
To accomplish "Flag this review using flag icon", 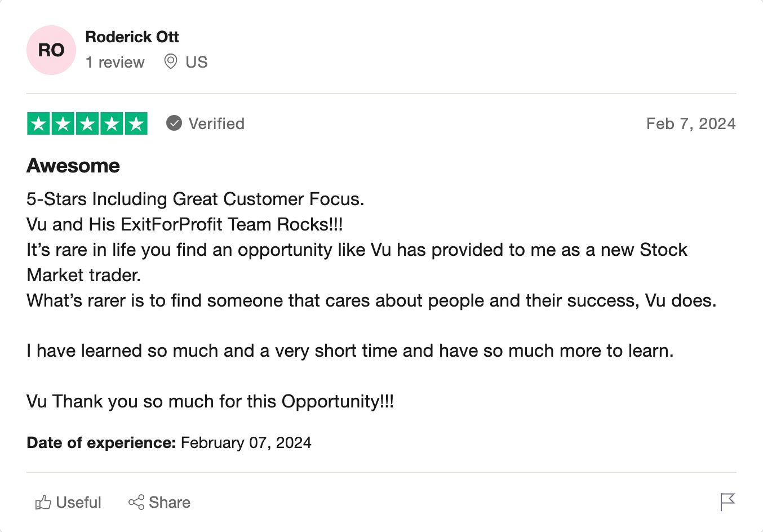I will [727, 502].
